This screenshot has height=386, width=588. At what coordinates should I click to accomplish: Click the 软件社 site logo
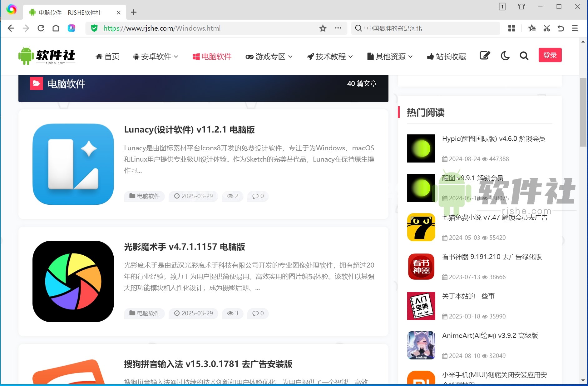pyautogui.click(x=47, y=56)
